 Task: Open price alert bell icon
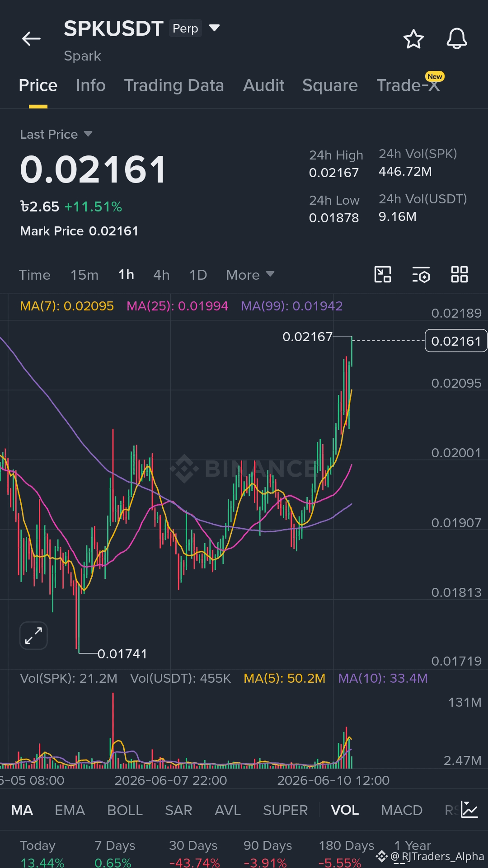tap(457, 39)
